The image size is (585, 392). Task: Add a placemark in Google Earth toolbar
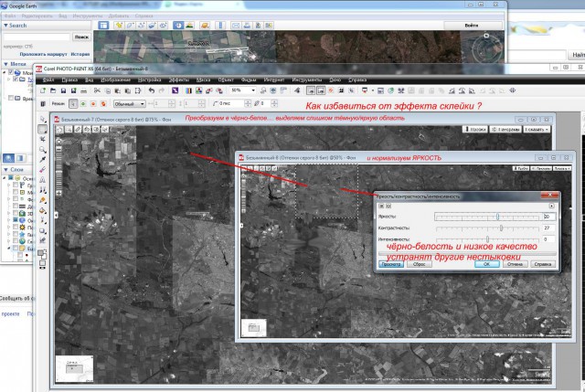click(x=119, y=26)
